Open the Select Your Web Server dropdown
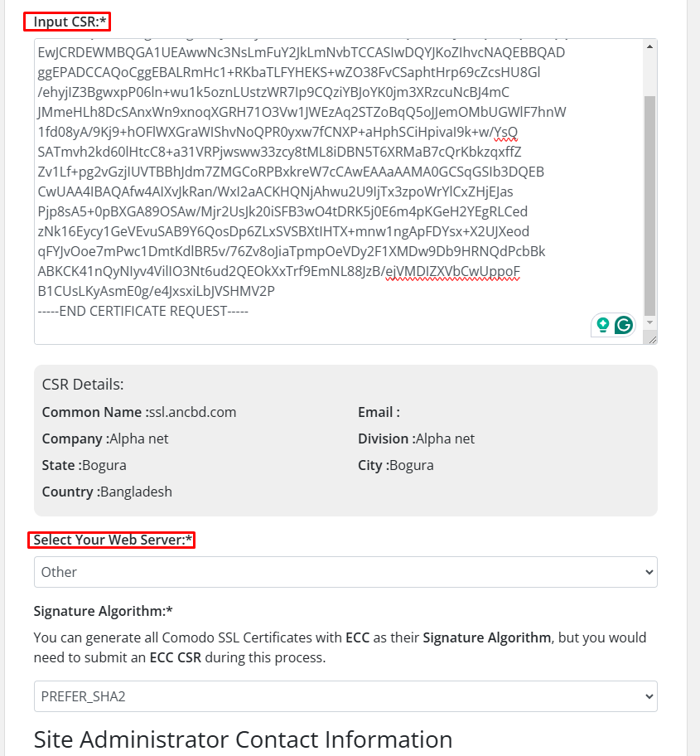 click(x=345, y=572)
